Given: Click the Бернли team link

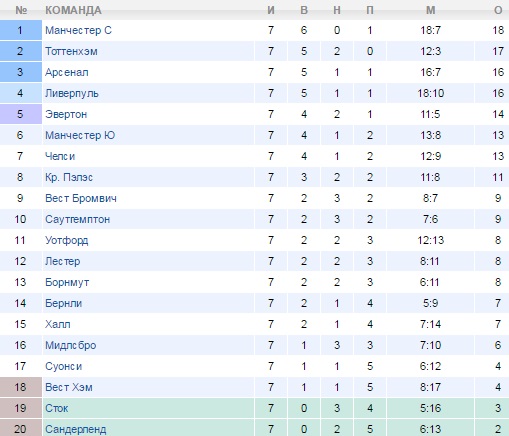Looking at the screenshot, I should 63,303.
